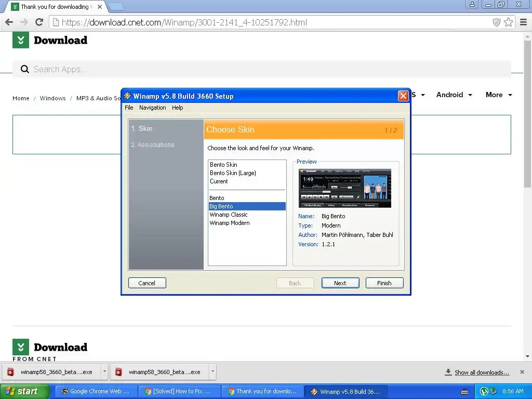The width and height of the screenshot is (532, 399).
Task: Bookmark the page with the star icon
Action: 508,22
